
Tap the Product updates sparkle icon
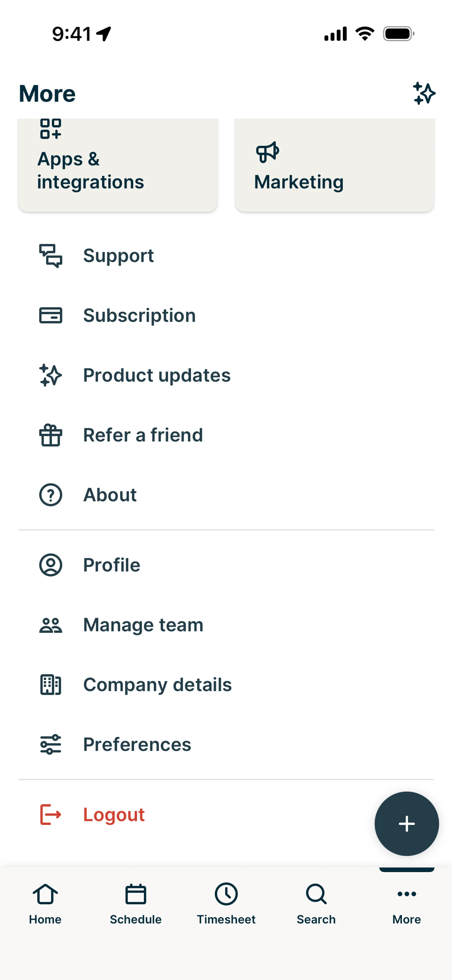point(51,375)
